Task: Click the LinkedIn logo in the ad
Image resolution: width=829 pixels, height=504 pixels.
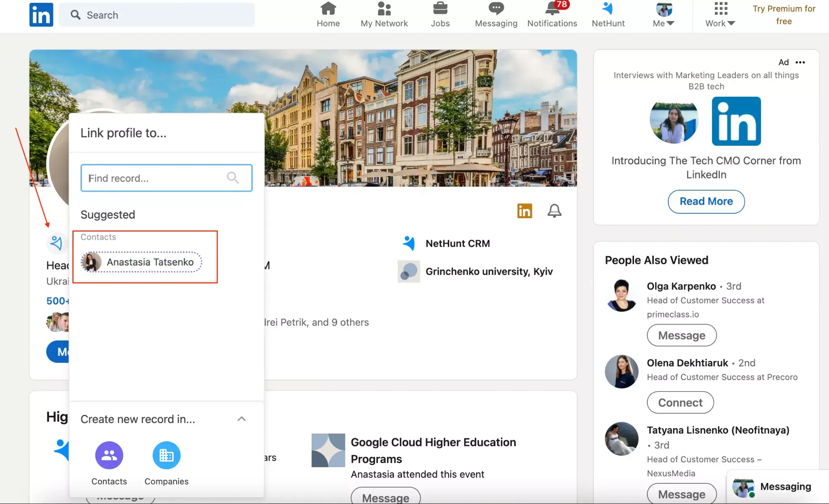Action: (736, 121)
